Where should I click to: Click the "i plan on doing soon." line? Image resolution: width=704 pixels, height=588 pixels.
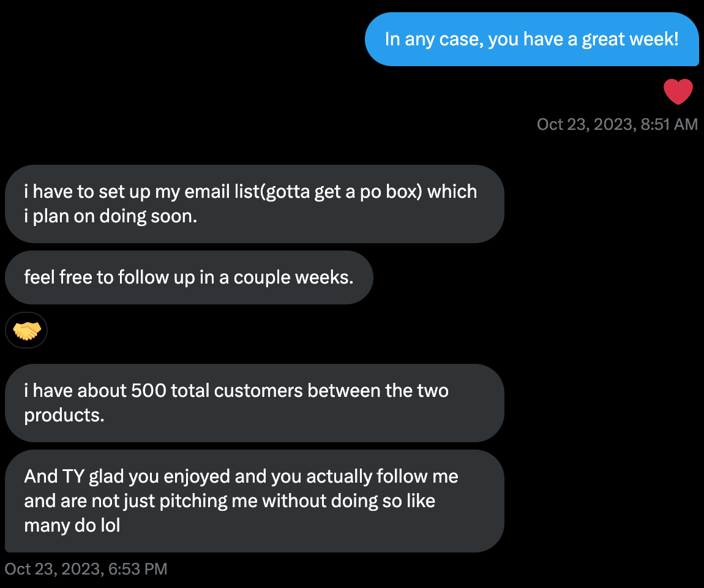point(111,216)
